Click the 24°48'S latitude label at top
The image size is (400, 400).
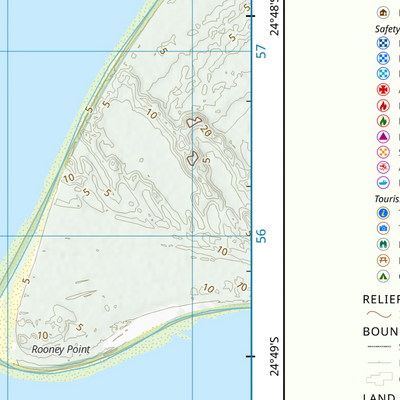[274, 17]
